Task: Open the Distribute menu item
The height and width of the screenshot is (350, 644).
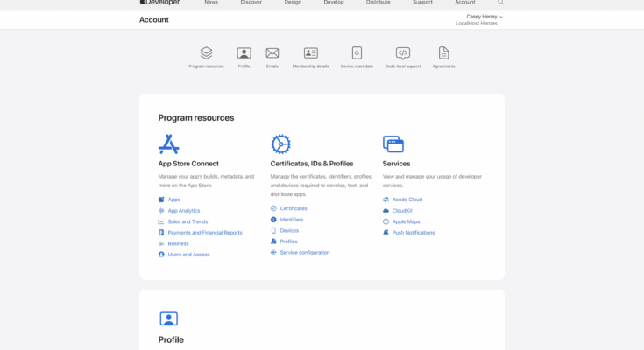Action: coord(379,2)
